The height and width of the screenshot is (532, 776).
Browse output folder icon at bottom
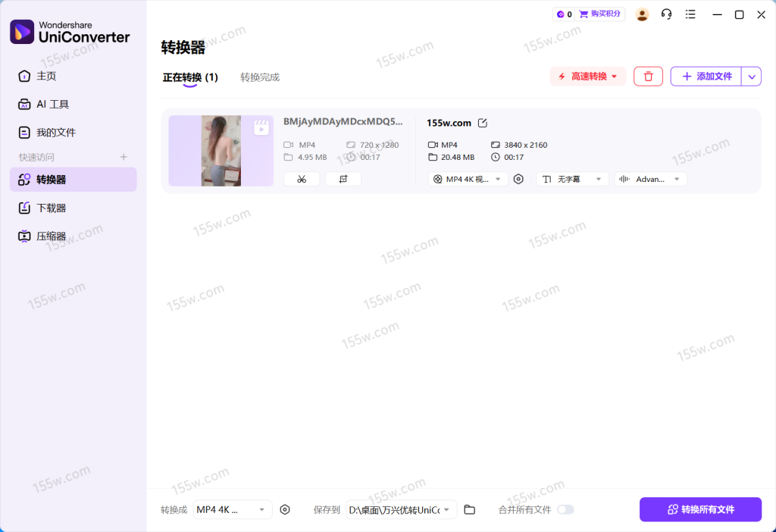point(469,509)
